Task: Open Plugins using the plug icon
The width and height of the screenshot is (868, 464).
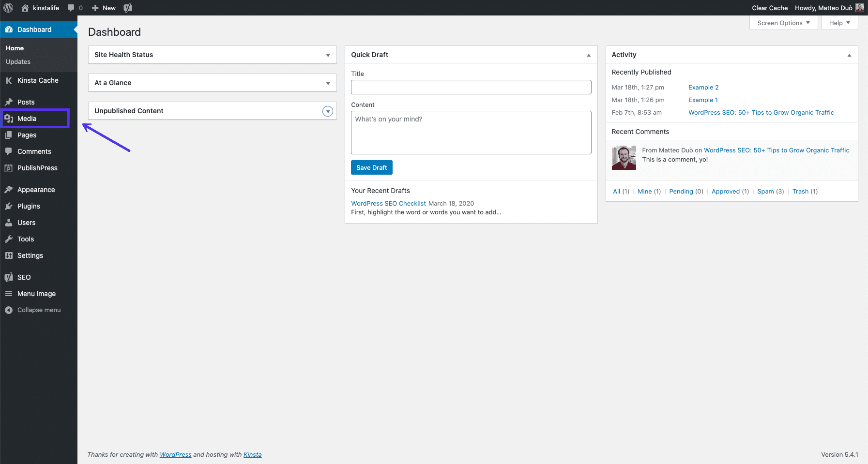Action: coord(10,206)
